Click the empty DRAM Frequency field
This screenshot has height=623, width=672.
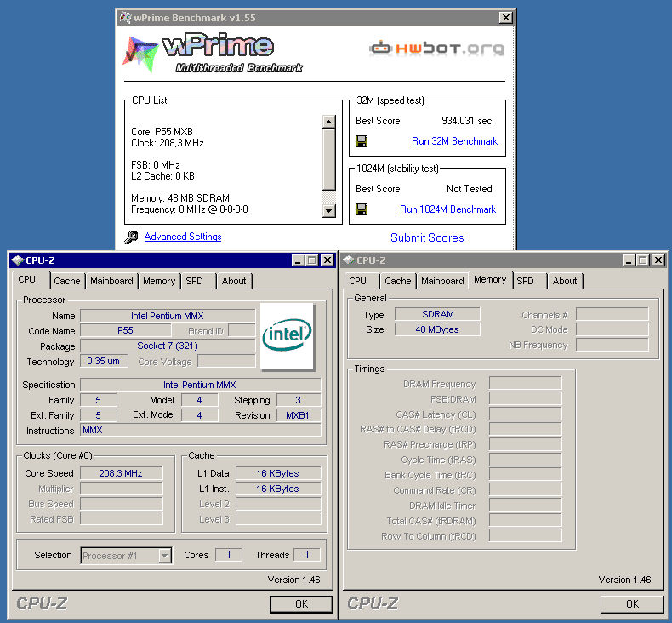click(x=526, y=383)
